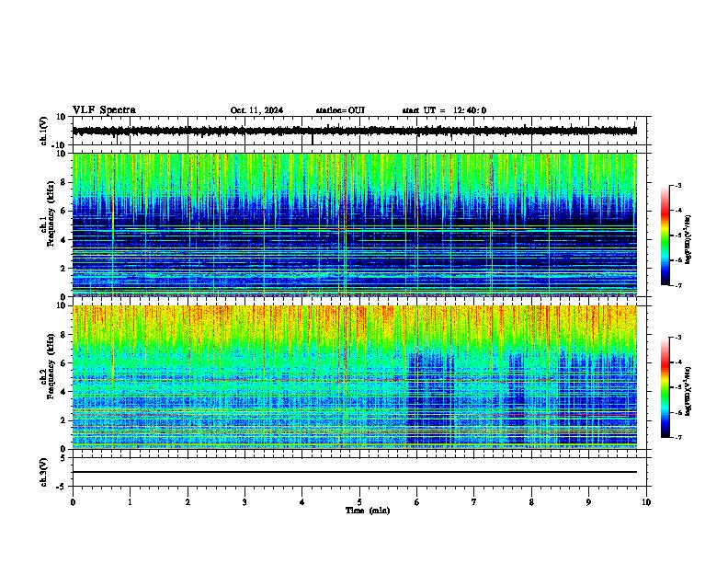Click the ch.1 voltage waveform trace
728x563 pixels.
(355, 131)
